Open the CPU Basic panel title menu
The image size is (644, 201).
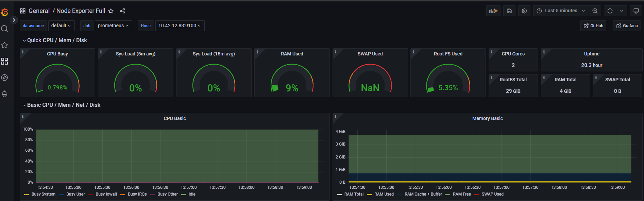[175, 118]
